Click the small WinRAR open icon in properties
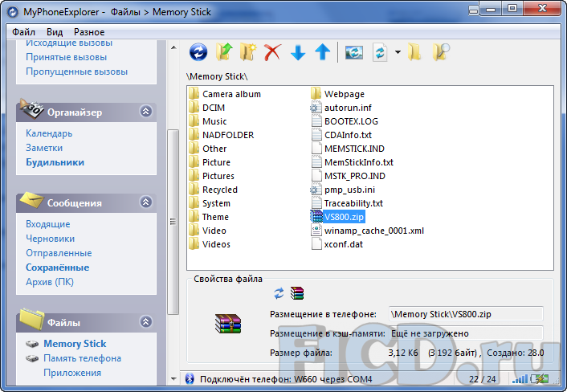This screenshot has width=567, height=392. pyautogui.click(x=297, y=293)
